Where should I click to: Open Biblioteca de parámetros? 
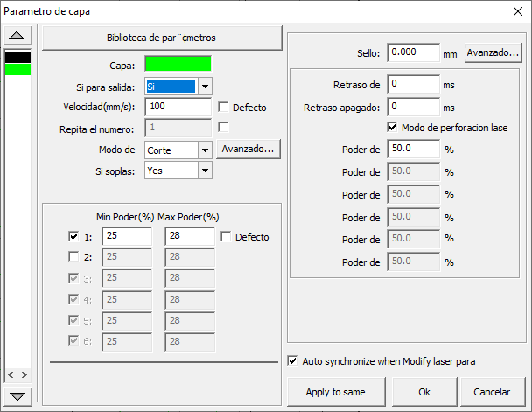(x=162, y=38)
